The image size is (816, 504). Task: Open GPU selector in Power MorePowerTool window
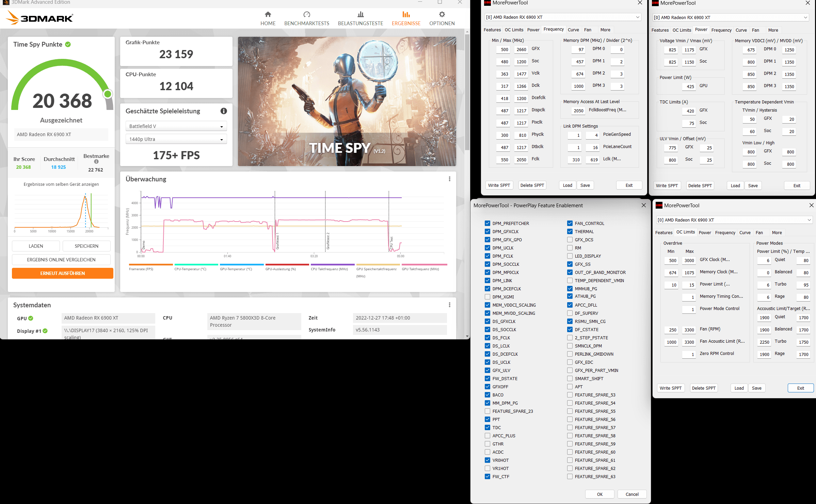[x=731, y=17]
